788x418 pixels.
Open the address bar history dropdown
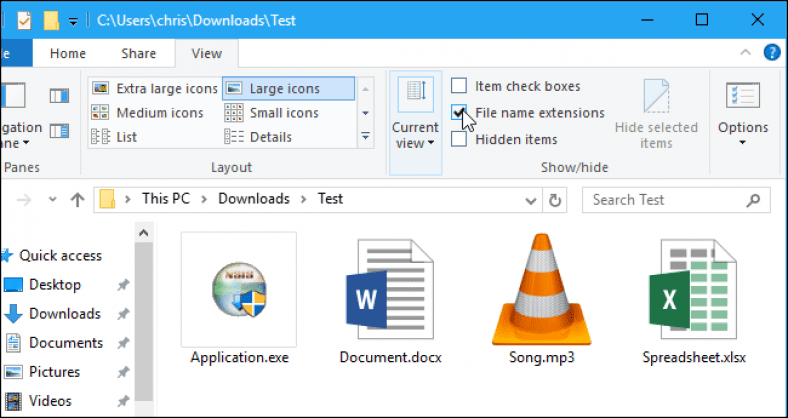click(531, 201)
